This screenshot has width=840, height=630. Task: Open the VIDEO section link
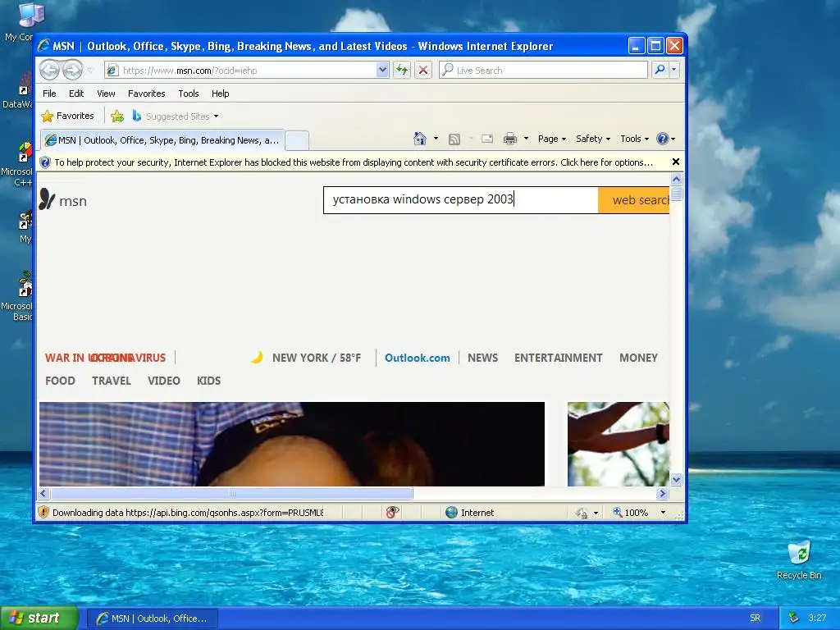(164, 381)
